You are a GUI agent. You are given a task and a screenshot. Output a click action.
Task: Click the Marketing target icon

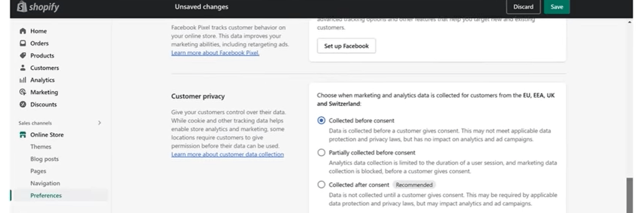tap(22, 92)
